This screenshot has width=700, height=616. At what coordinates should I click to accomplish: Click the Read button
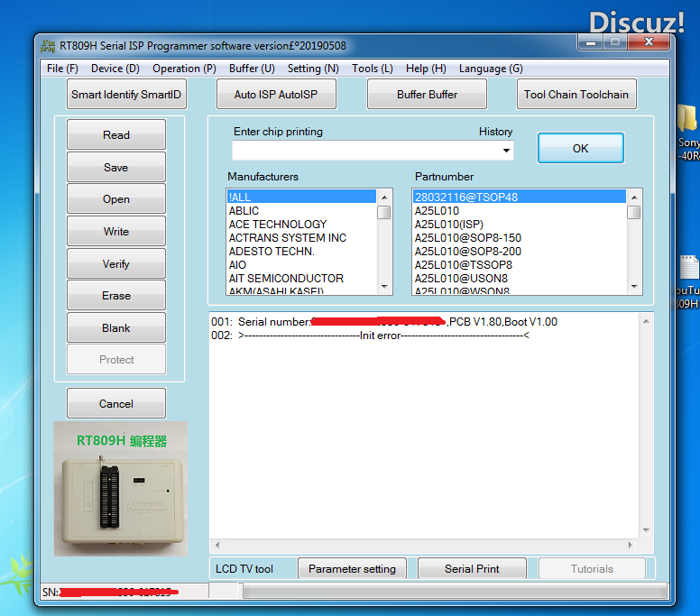pyautogui.click(x=116, y=135)
